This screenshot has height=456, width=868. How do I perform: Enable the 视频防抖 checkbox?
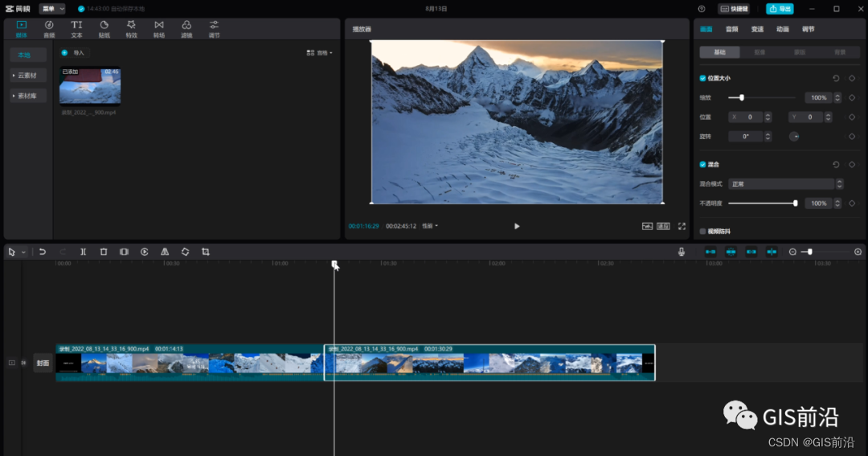coord(702,232)
